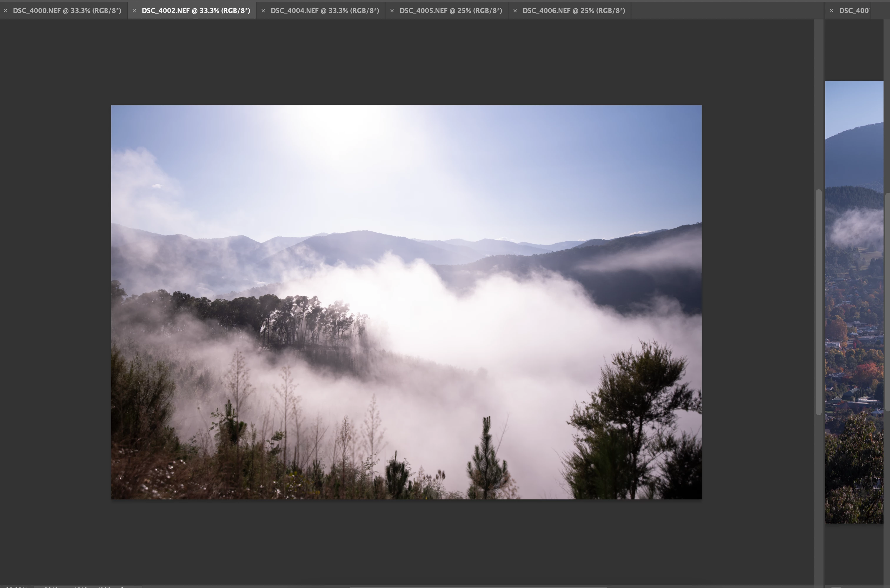Click the main document's vertical scrollbar thumb
The height and width of the screenshot is (588, 890).
(x=818, y=302)
